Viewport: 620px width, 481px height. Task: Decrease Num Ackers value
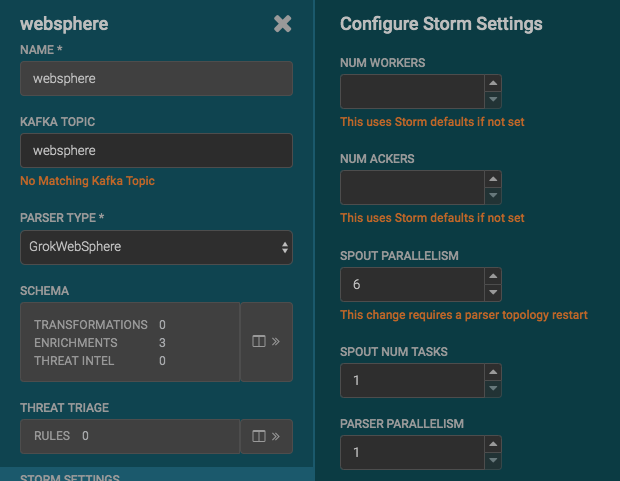[493, 196]
